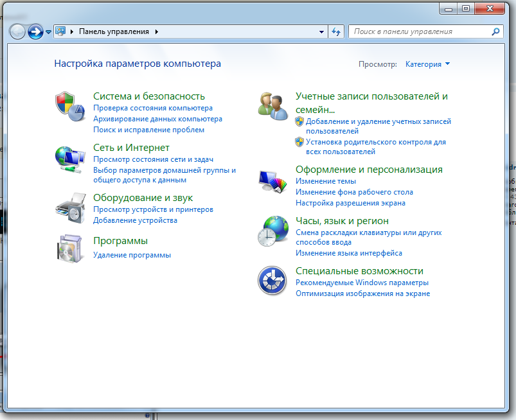
Task: Click Добавление и удаление учетных записей link
Action: [x=378, y=127]
